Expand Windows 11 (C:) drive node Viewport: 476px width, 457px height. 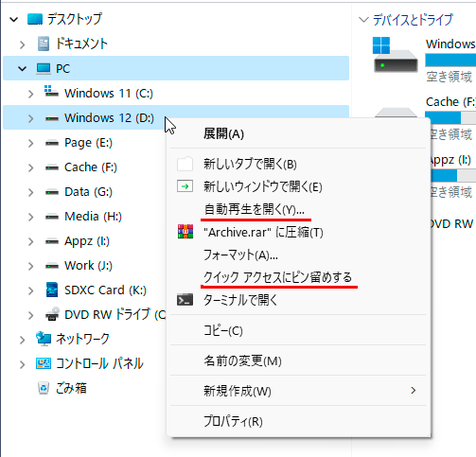point(30,94)
